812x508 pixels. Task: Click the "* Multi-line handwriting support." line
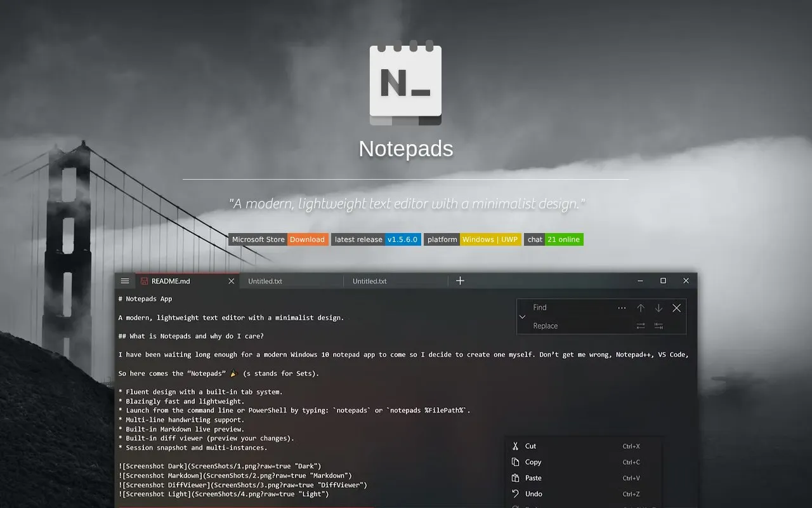pos(181,420)
